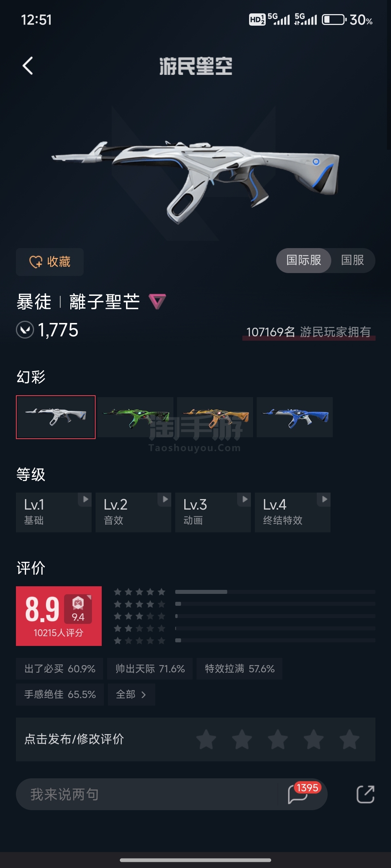This screenshot has width=391, height=868.
Task: Switch server to 国服
Action: coord(353,260)
